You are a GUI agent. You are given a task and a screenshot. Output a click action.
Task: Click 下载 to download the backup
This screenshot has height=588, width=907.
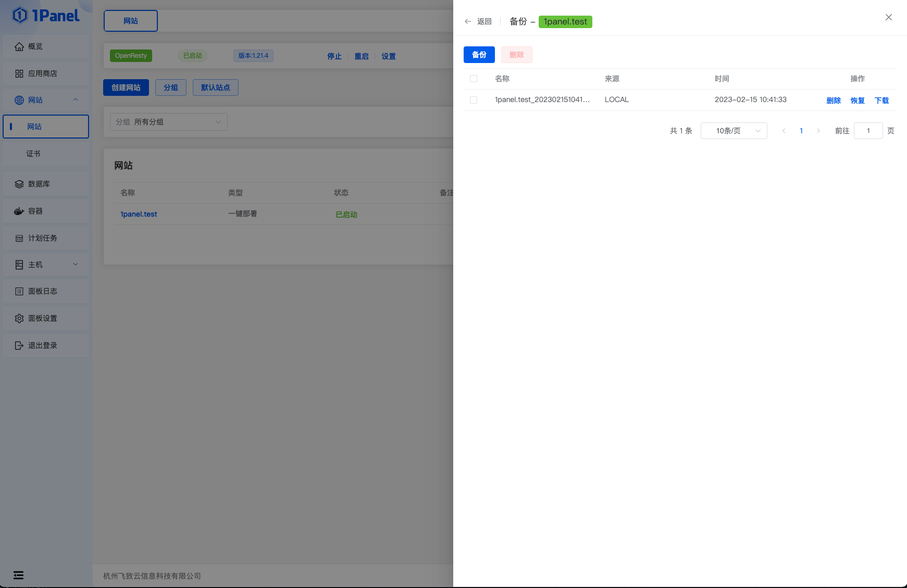coord(881,101)
